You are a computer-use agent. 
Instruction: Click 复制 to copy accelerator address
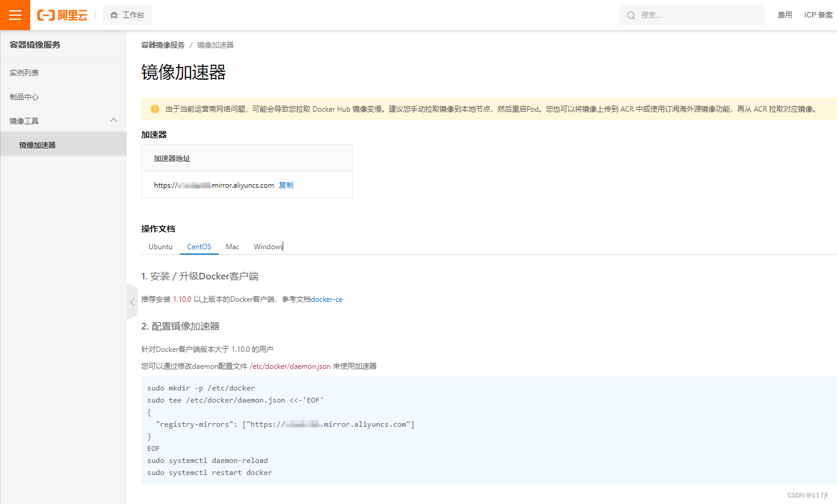[286, 185]
